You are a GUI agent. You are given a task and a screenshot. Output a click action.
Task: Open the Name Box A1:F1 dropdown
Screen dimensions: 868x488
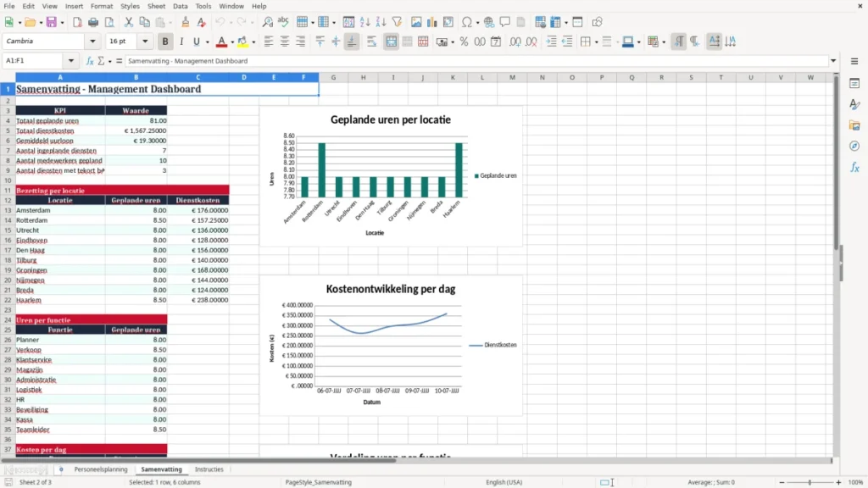71,61
